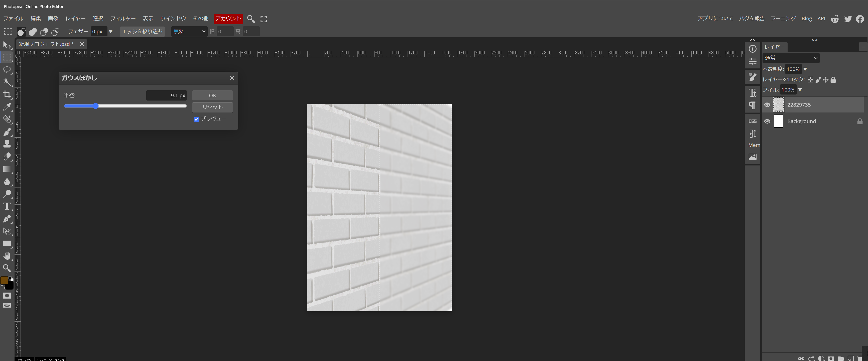
Task: Select the Clone Stamp tool
Action: point(7,144)
